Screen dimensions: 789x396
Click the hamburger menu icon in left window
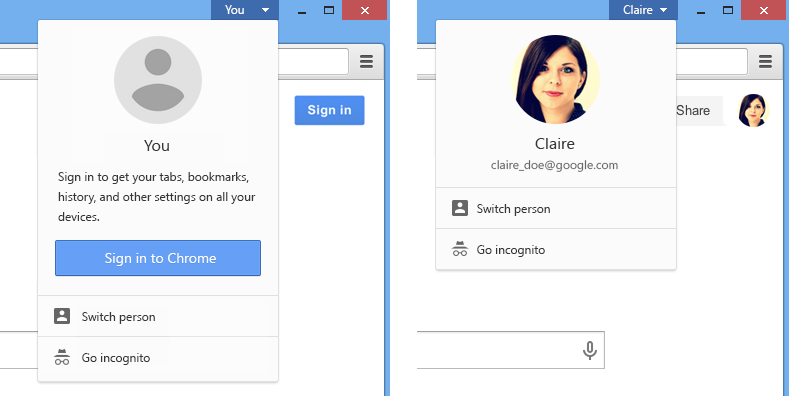[x=366, y=61]
